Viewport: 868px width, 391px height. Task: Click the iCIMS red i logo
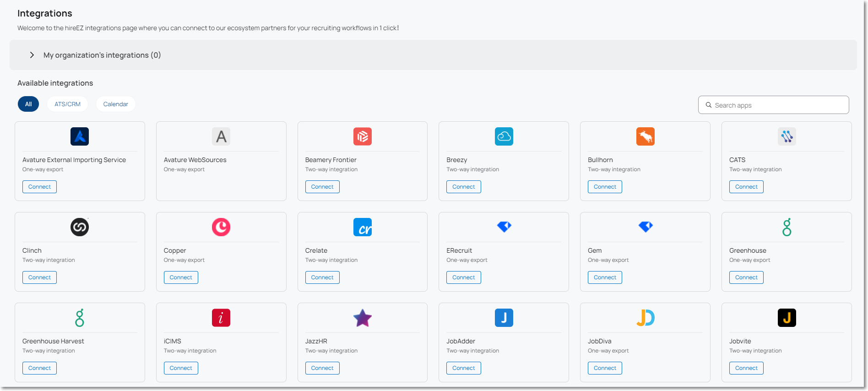tap(221, 318)
